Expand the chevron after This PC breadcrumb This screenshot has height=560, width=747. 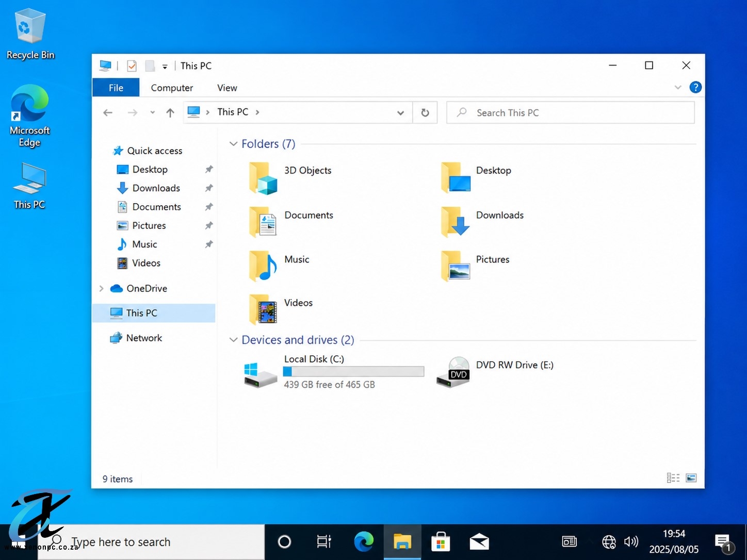[257, 112]
